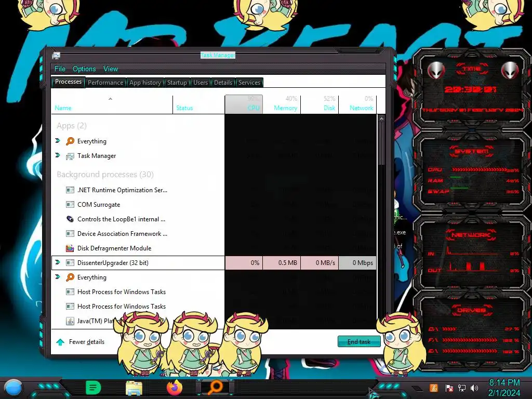Select Controls the LoopBe1 internal process name
The height and width of the screenshot is (399, 532).
(x=121, y=219)
